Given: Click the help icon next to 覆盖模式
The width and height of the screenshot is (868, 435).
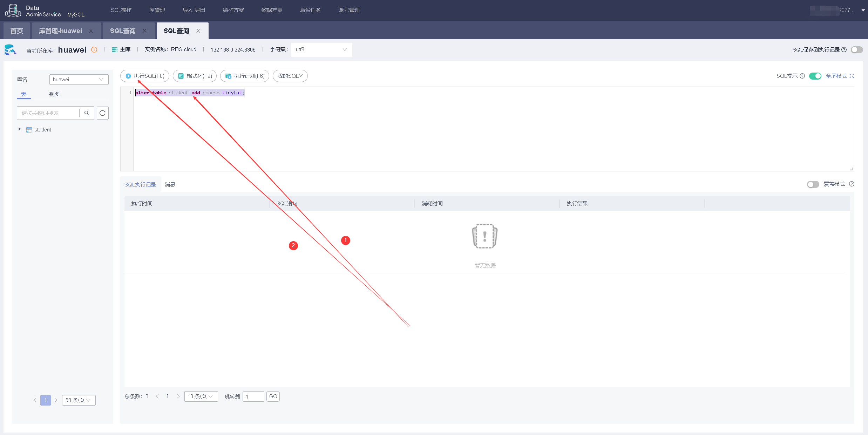Looking at the screenshot, I should [x=852, y=184].
